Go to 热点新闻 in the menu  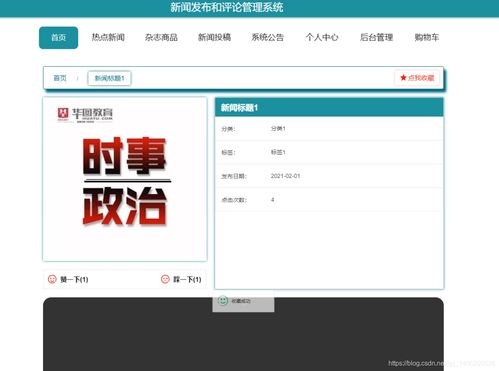click(x=108, y=37)
